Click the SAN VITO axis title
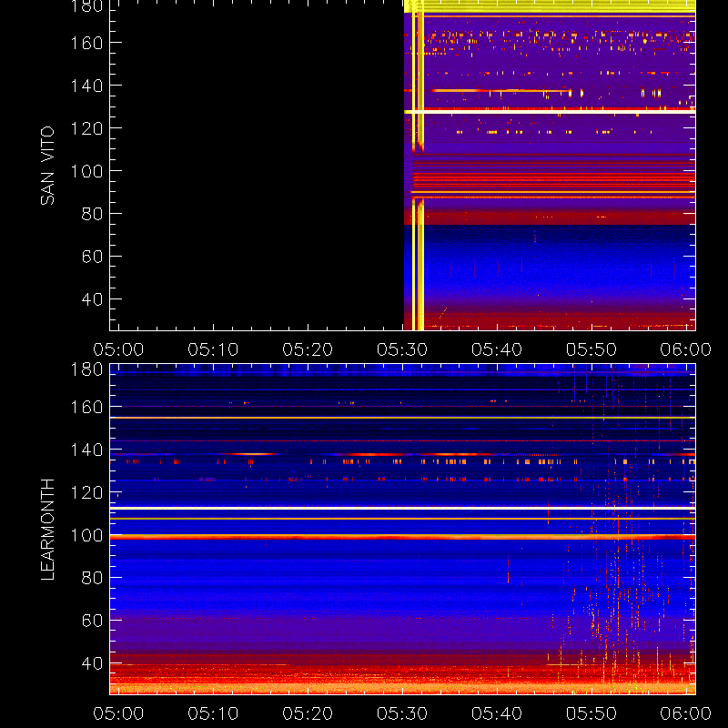The height and width of the screenshot is (728, 728). 47,166
